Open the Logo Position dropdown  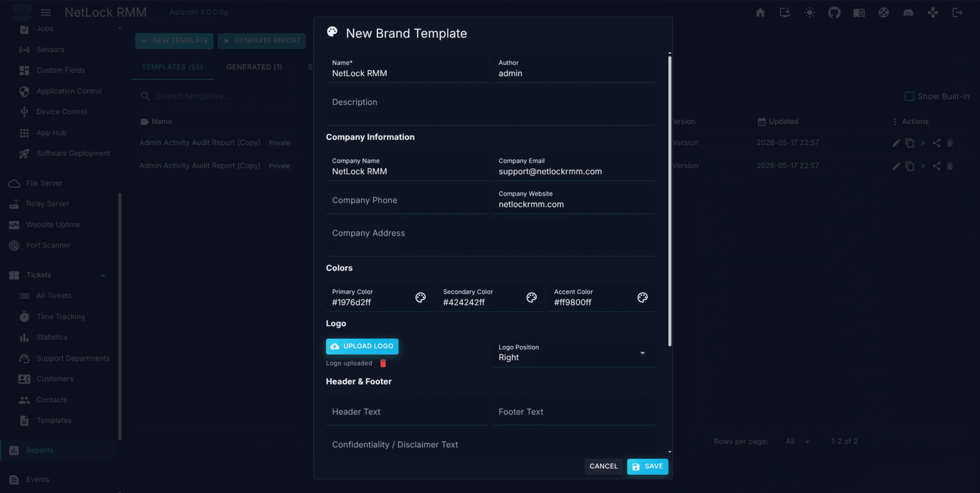point(573,353)
